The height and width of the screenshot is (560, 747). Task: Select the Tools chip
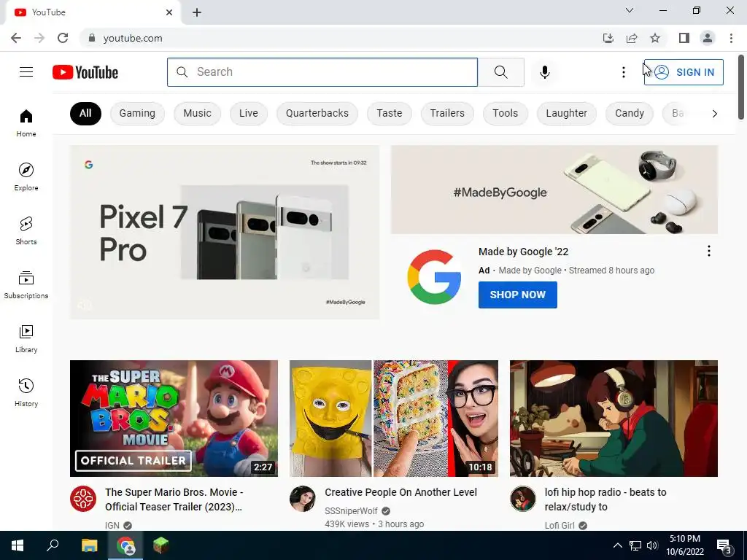point(505,113)
